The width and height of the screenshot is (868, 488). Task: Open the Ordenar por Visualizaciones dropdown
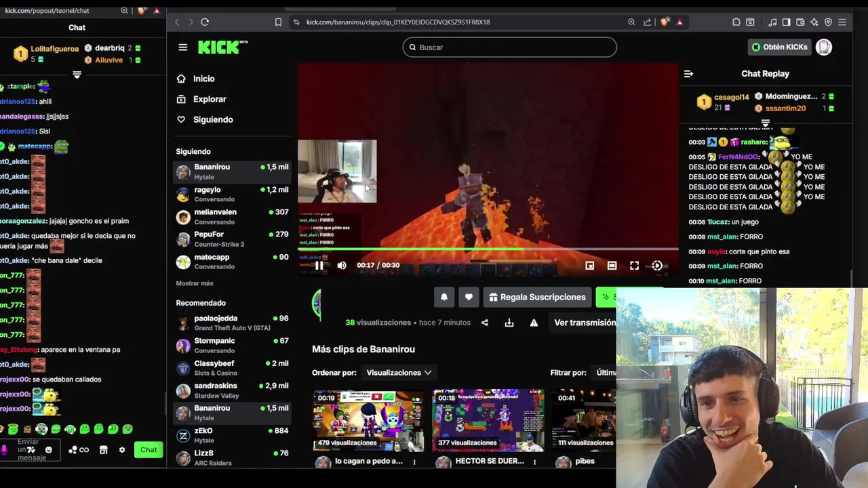(x=399, y=373)
